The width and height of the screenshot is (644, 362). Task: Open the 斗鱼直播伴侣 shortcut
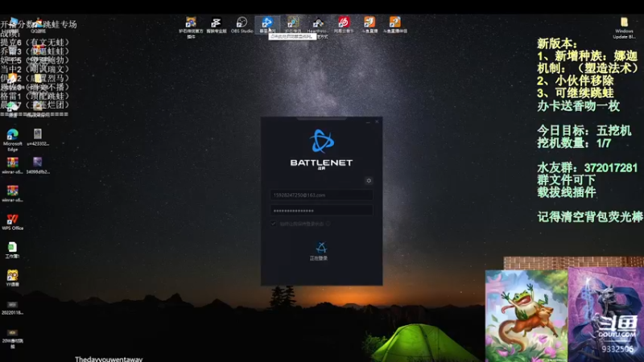tap(394, 25)
